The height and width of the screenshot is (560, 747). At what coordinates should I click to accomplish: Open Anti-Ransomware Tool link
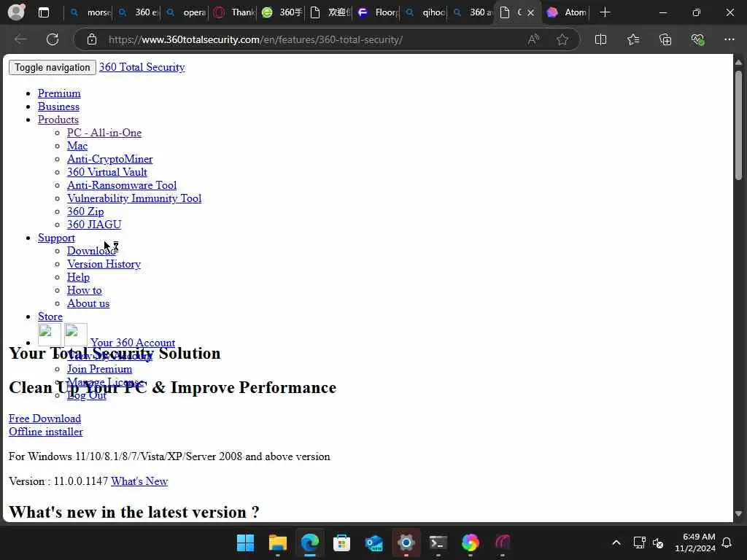[122, 185]
